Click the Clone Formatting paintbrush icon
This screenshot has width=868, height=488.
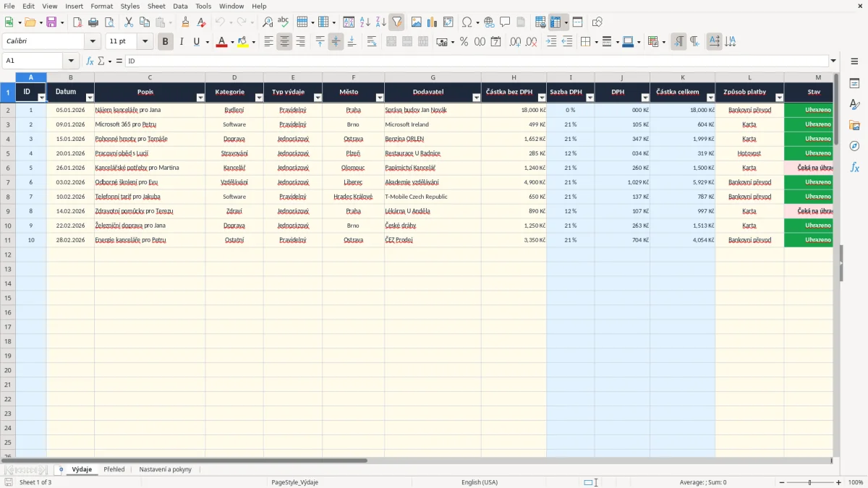coord(186,22)
